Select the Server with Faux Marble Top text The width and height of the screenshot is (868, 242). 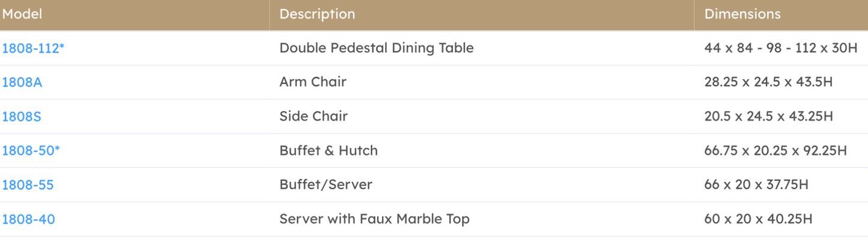click(374, 219)
